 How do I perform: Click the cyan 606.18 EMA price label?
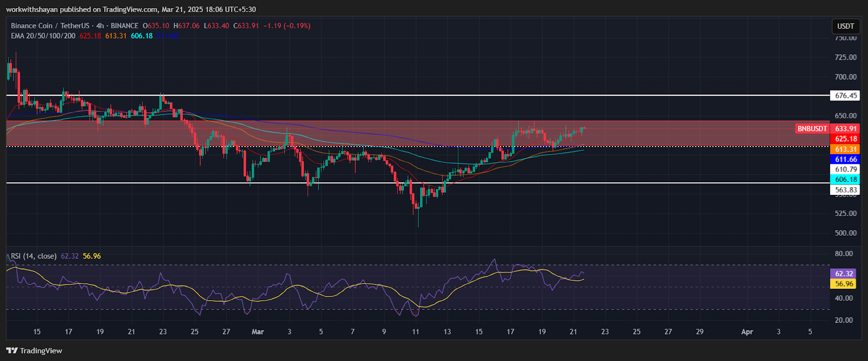tap(845, 179)
